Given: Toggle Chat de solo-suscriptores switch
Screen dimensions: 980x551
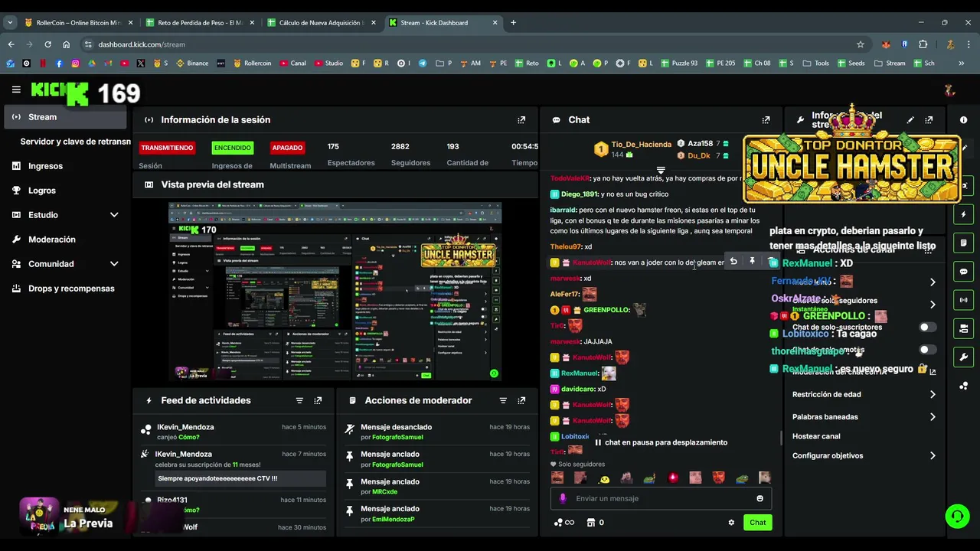Looking at the screenshot, I should coord(927,328).
